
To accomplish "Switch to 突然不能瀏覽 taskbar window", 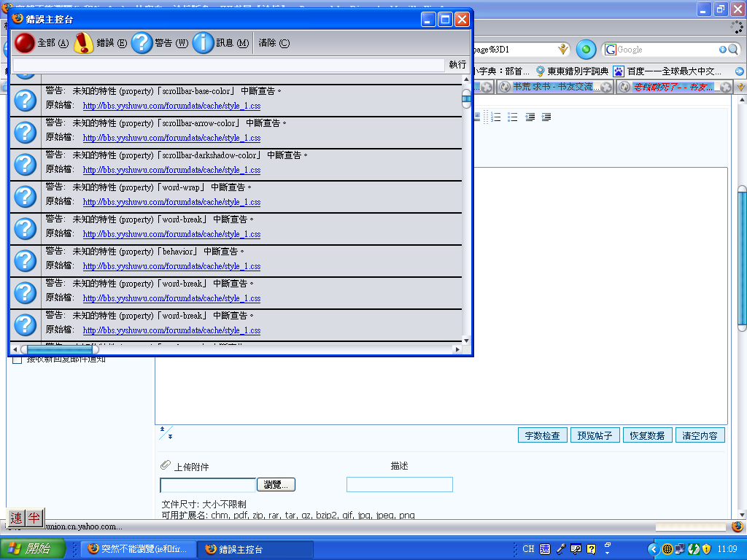I will coord(137,549).
